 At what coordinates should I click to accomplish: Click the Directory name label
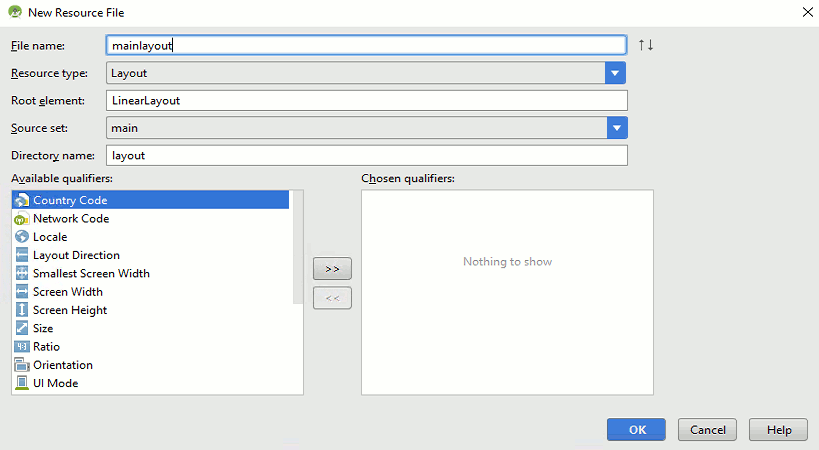53,156
